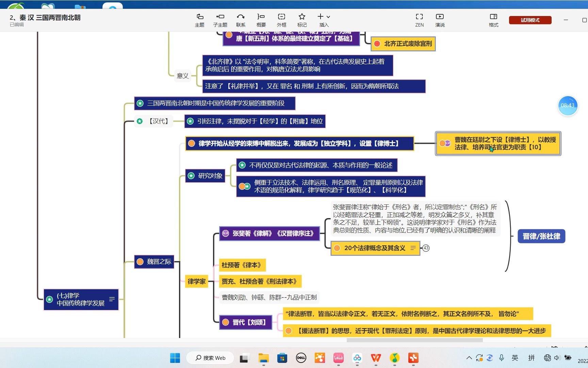Click orange marker on 魏晋之际
The height and width of the screenshot is (368, 588).
coord(140,262)
